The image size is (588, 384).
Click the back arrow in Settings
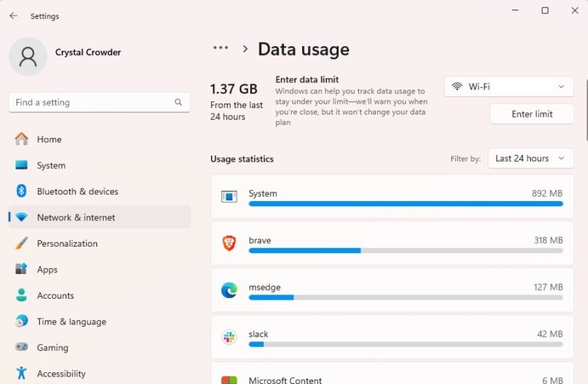13,15
